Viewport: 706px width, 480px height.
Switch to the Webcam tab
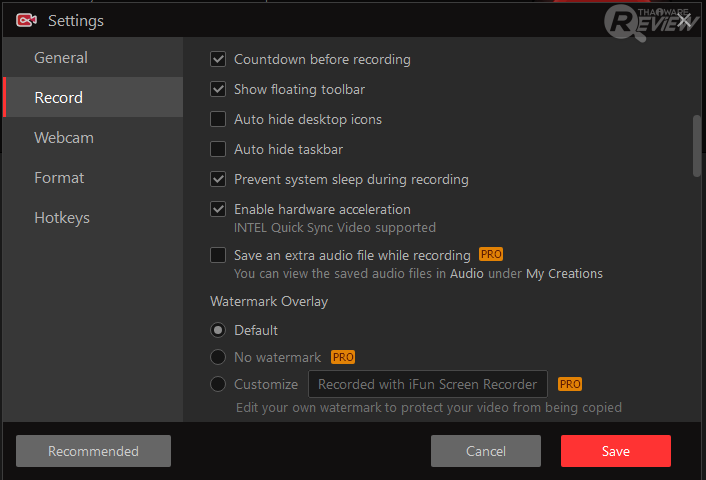pos(93,137)
